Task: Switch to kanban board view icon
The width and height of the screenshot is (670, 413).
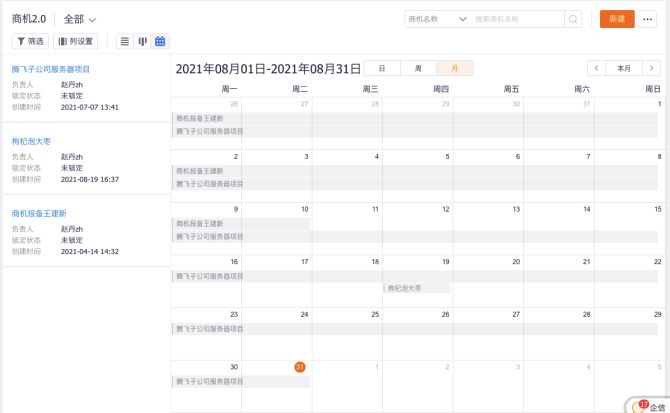Action: 142,41
